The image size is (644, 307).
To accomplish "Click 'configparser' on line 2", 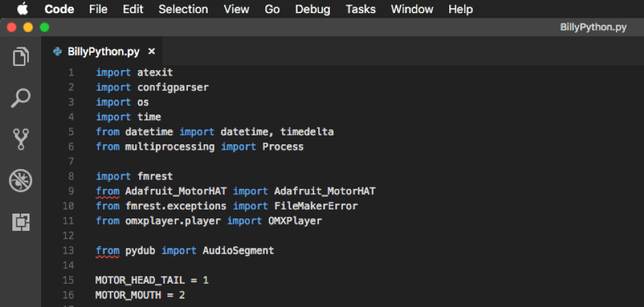I will (173, 87).
